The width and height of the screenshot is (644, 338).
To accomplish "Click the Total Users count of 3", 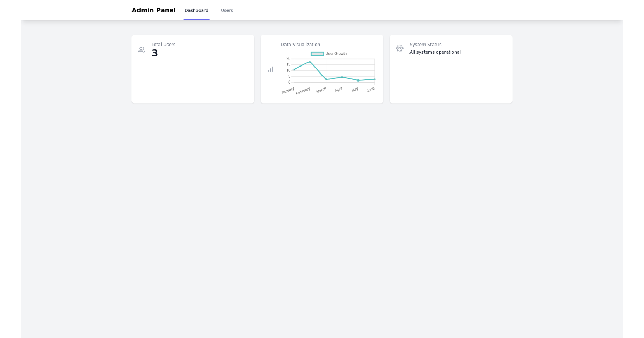I will 155,53.
